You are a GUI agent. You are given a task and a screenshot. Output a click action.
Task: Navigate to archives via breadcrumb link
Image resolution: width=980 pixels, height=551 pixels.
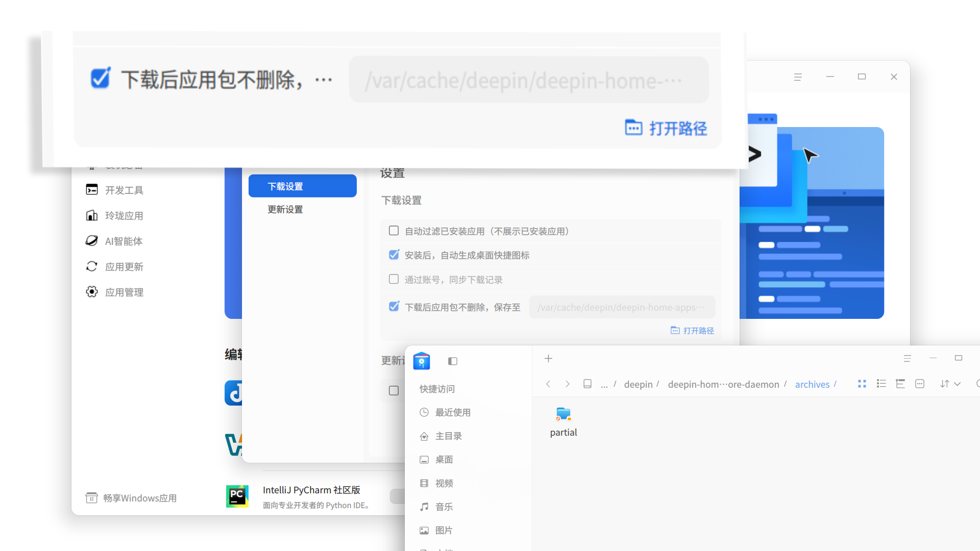[x=812, y=384]
